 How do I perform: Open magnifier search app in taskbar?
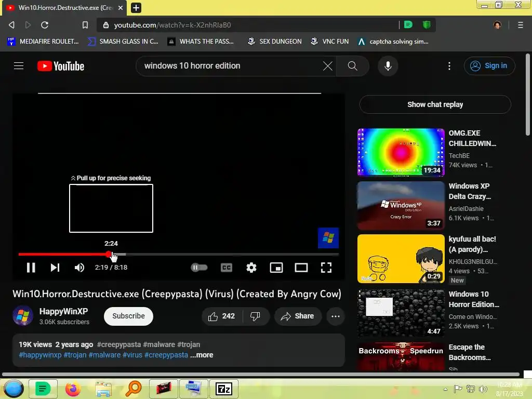[134, 389]
